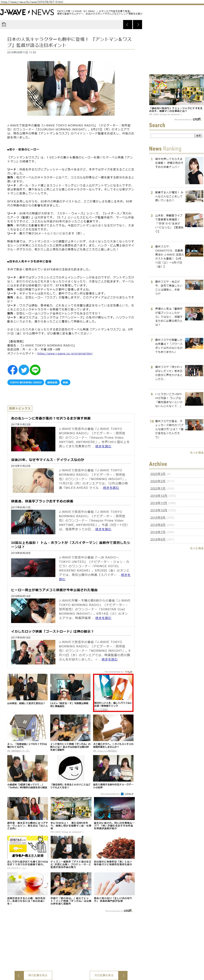204x980 pixels.
Task: Open the Spider-Man related article thumbnail
Action: point(33,567)
